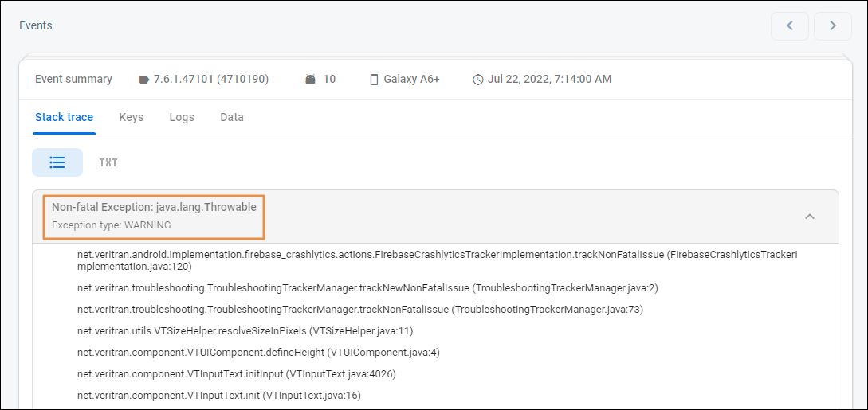Click the version tag icon

(x=144, y=80)
